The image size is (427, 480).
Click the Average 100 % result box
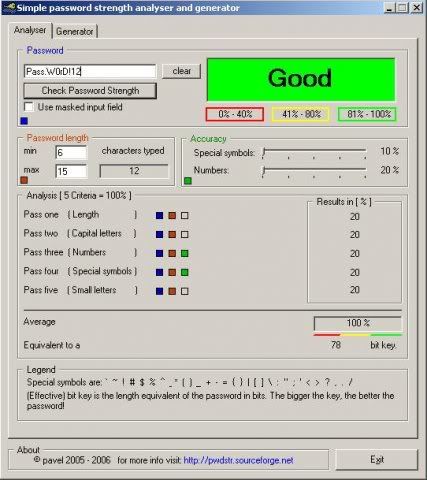pos(358,323)
